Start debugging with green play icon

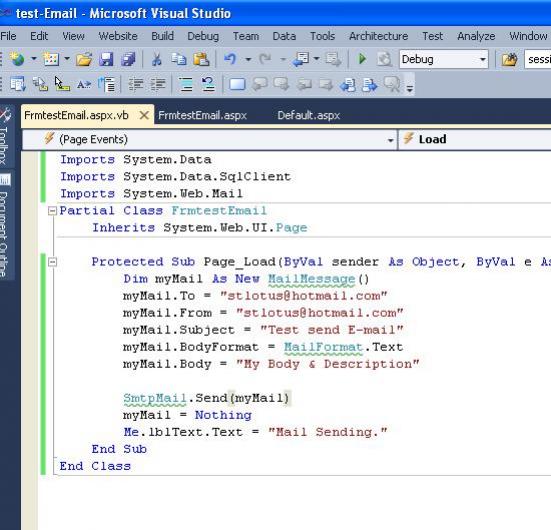click(x=362, y=59)
